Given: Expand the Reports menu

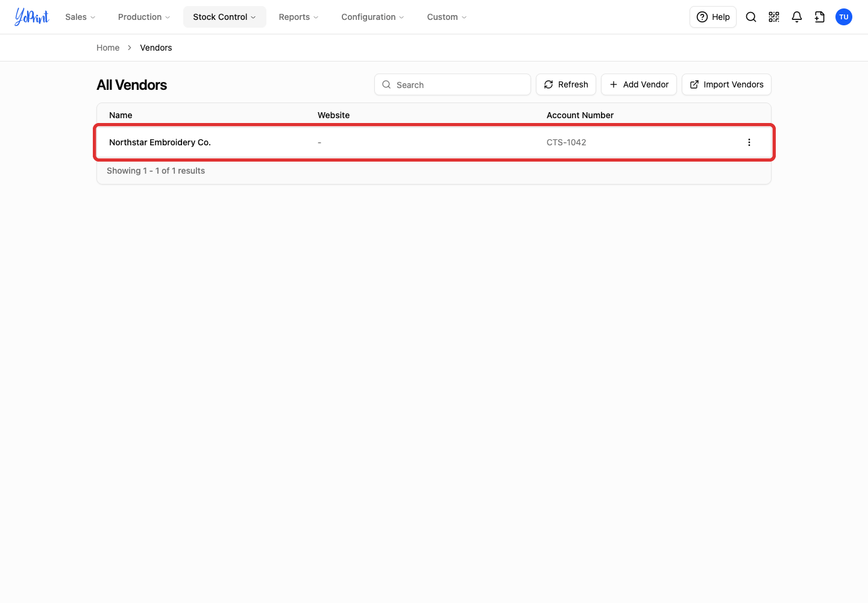Looking at the screenshot, I should point(298,17).
